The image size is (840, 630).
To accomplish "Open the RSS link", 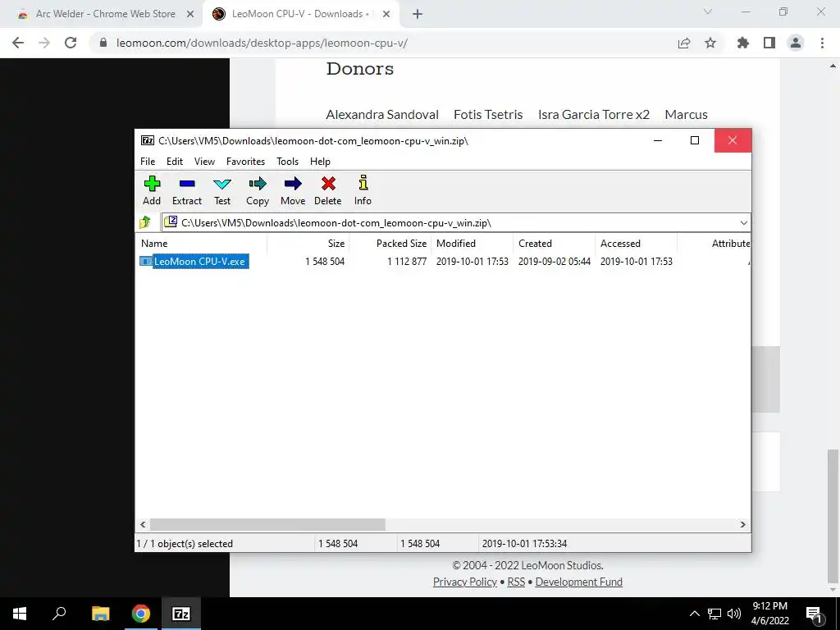I will 517,582.
